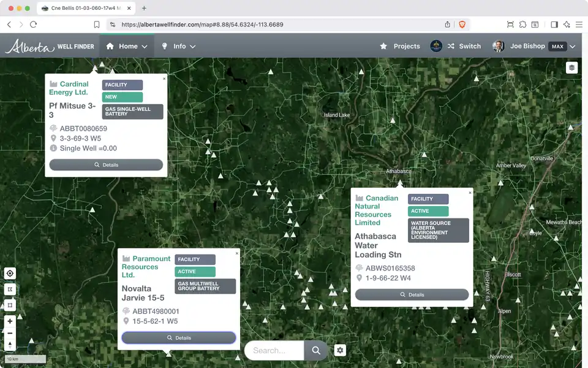Open Details for Novalta Jarvie 15-5

(x=179, y=338)
